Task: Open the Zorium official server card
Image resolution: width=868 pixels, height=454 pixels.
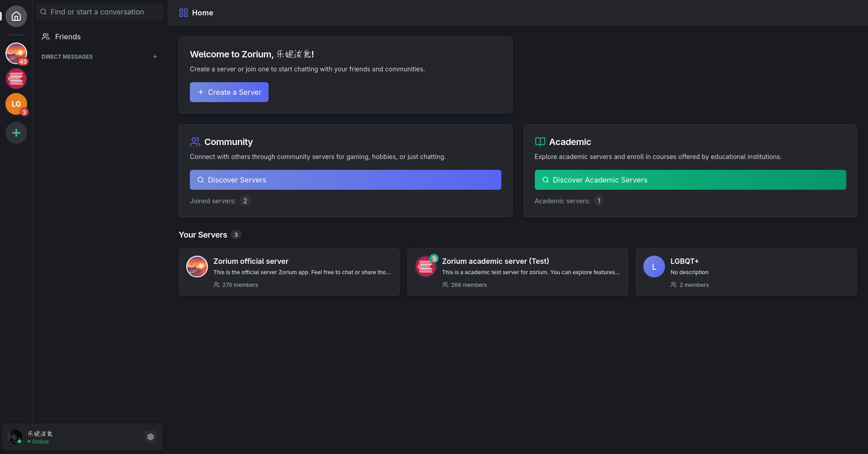Action: tap(289, 272)
